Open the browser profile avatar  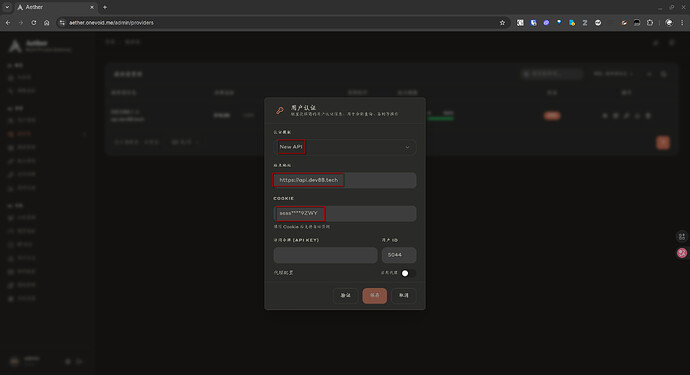669,22
